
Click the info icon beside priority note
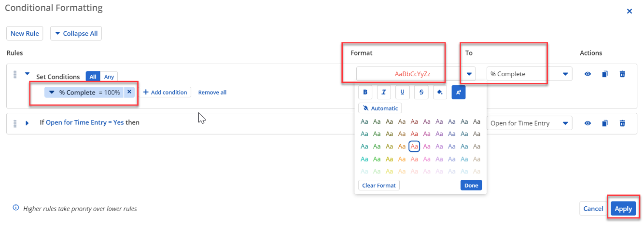(15, 208)
